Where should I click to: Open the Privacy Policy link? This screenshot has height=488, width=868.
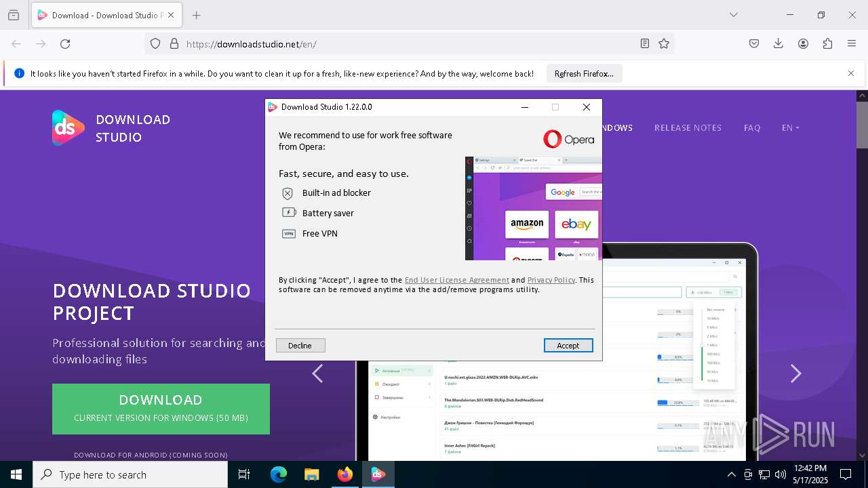(551, 280)
